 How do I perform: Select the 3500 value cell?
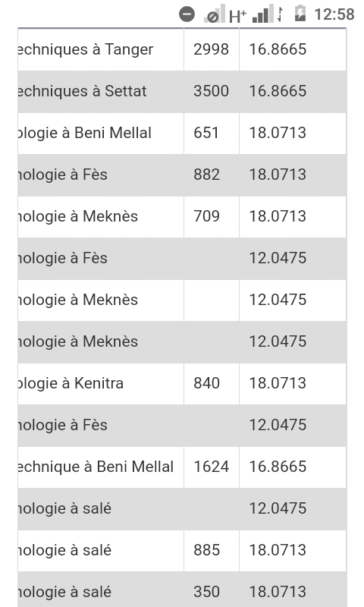point(212,91)
